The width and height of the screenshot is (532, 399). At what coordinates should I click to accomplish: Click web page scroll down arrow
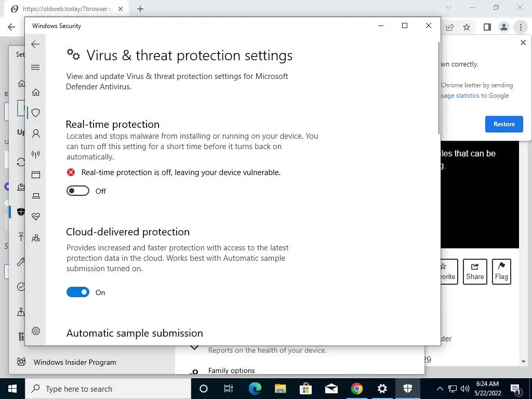[x=523, y=362]
